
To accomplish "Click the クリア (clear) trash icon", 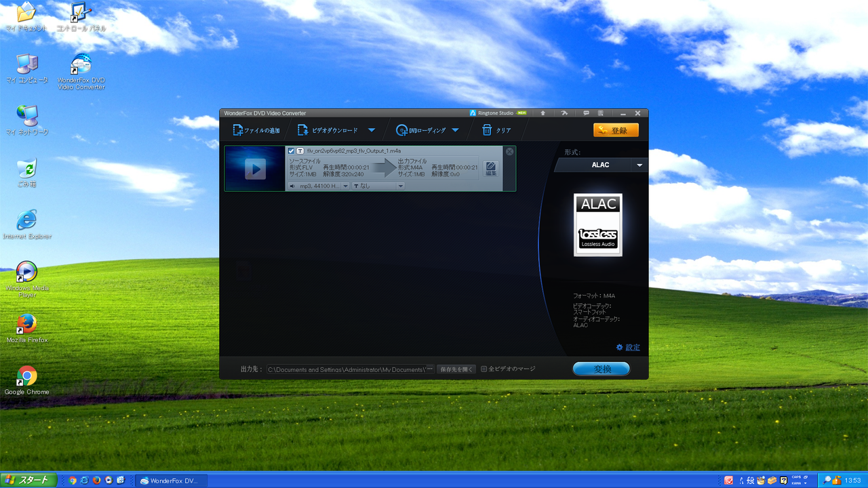I will coord(487,130).
